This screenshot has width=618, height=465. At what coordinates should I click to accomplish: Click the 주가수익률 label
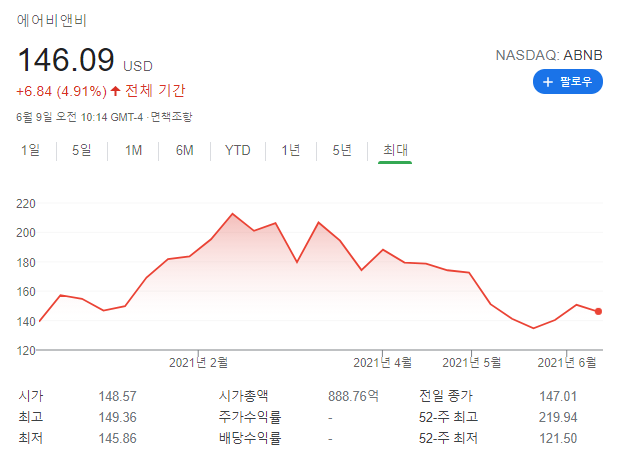coord(250,417)
